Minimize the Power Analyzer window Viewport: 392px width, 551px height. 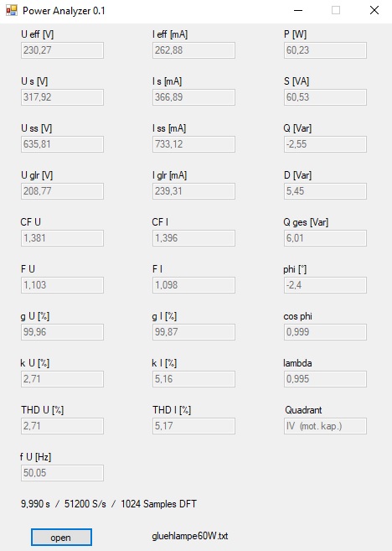298,11
